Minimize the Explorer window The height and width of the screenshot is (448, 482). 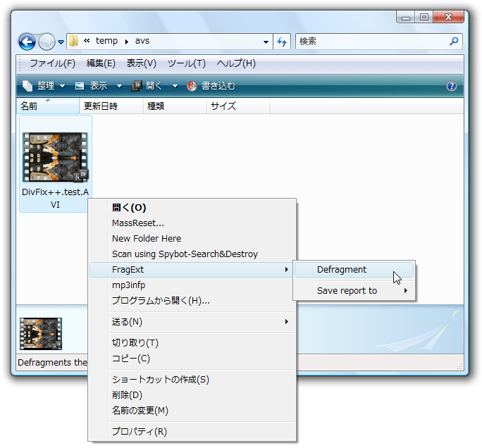406,17
